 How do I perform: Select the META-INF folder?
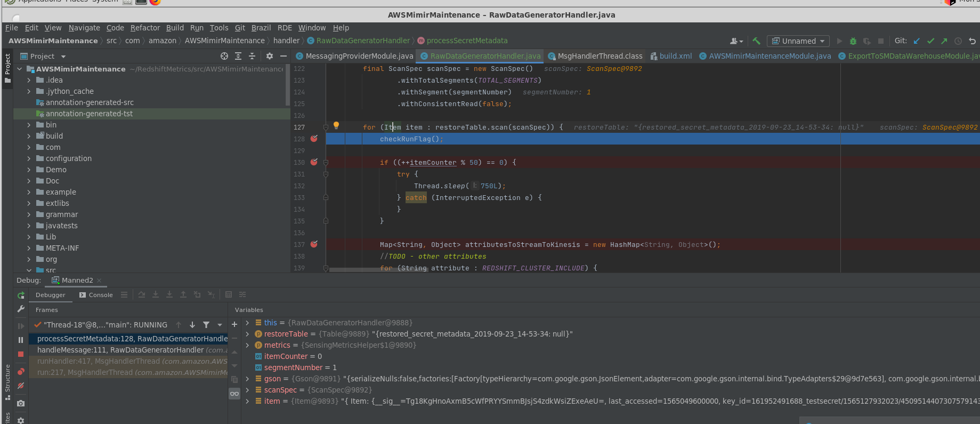click(x=62, y=248)
